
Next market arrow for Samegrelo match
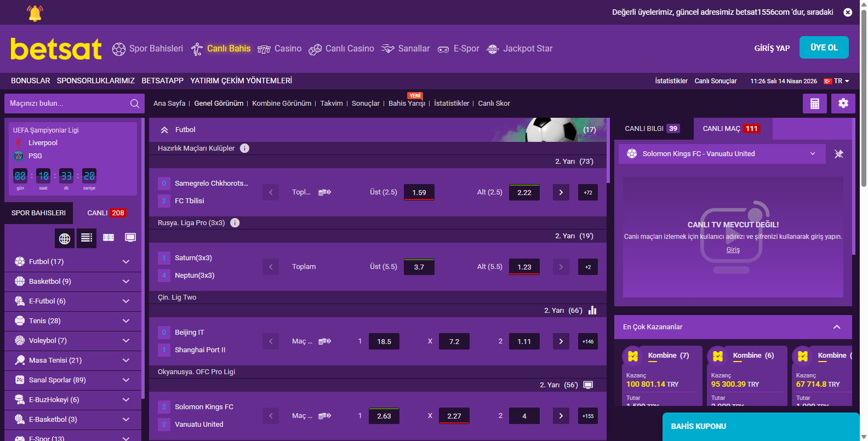[561, 192]
